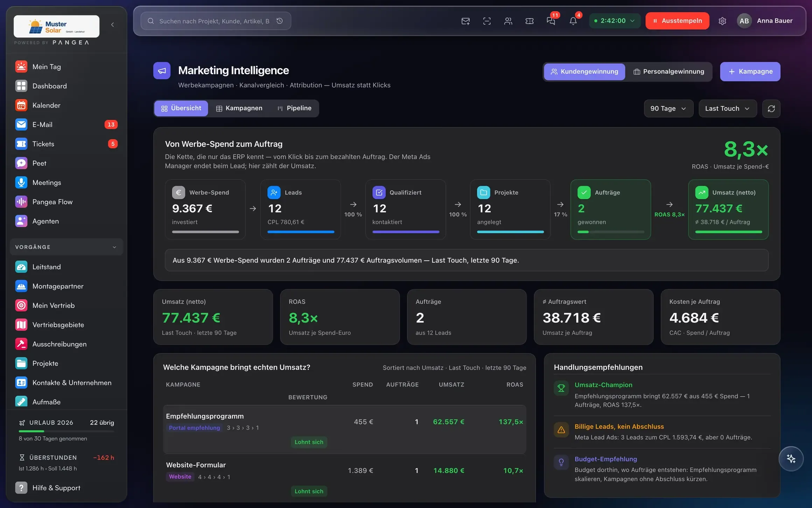This screenshot has width=812, height=508.
Task: Click the Website channel tag
Action: coord(180,477)
